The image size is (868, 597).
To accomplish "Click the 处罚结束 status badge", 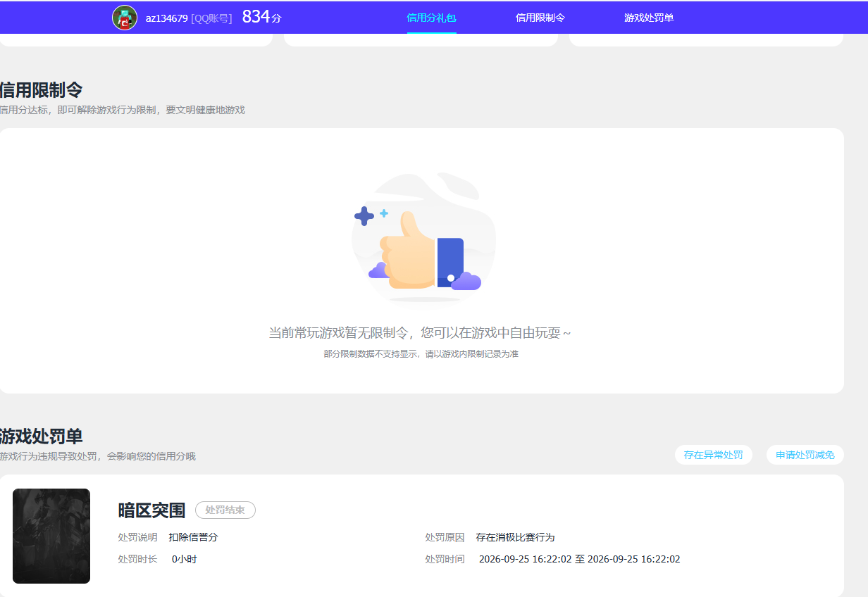I will tap(225, 510).
